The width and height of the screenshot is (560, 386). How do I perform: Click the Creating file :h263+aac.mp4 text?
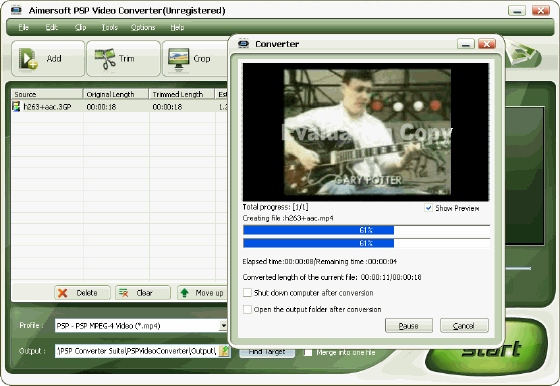[288, 218]
